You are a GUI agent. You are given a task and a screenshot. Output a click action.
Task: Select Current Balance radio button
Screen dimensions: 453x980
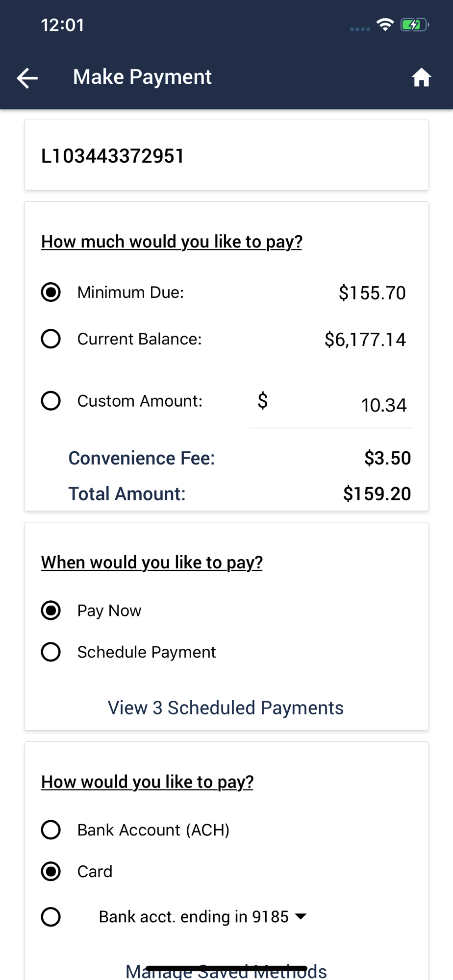tap(51, 339)
